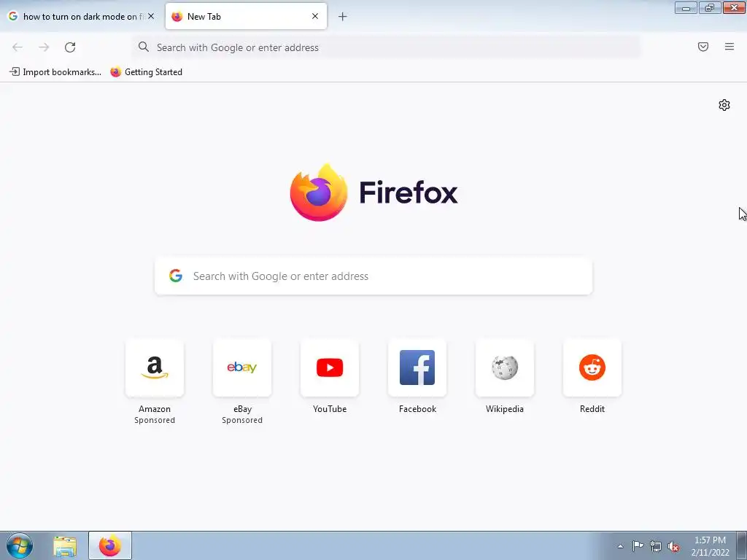Open the eBay sponsored shortcut tile
747x560 pixels.
pyautogui.click(x=242, y=367)
